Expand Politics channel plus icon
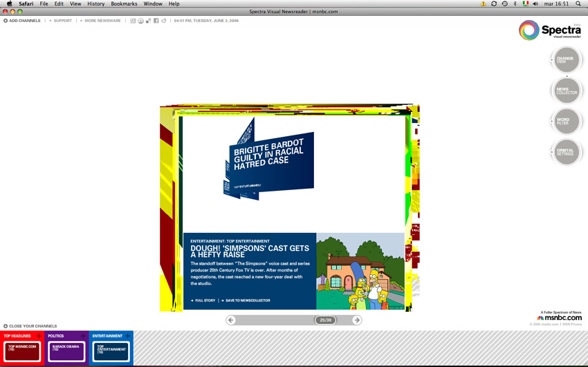The height and width of the screenshot is (367, 588). pos(83,336)
